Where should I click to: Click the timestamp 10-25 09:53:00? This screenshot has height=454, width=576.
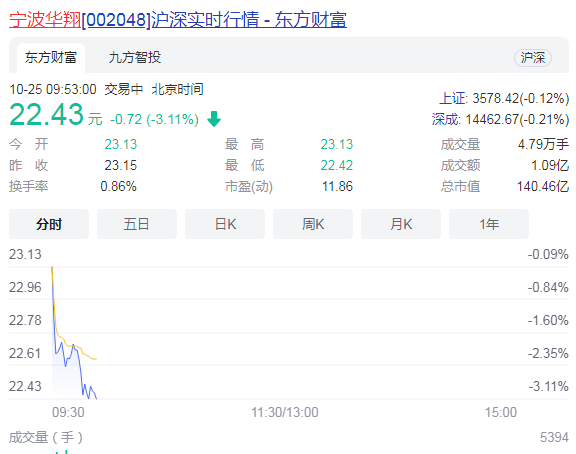(53, 90)
